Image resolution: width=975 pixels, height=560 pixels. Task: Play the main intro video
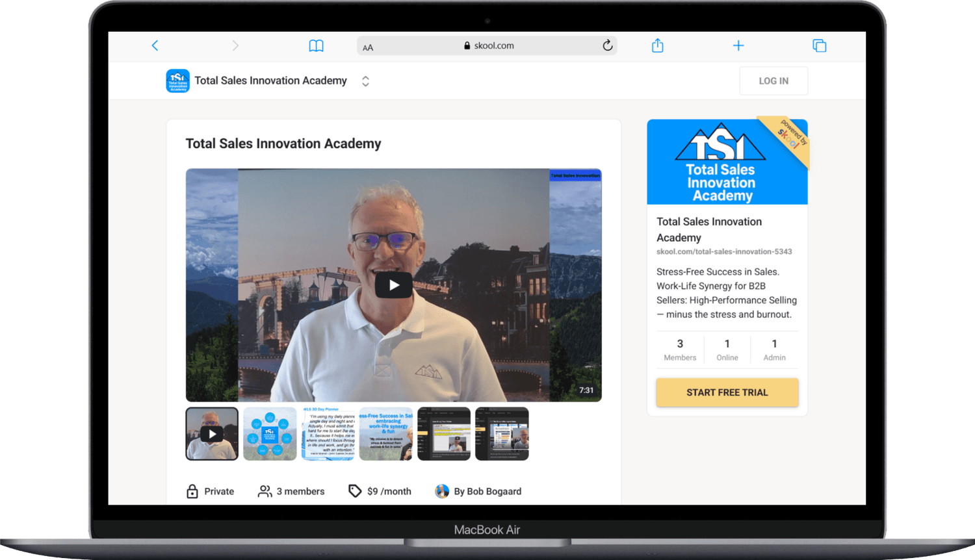pos(393,285)
